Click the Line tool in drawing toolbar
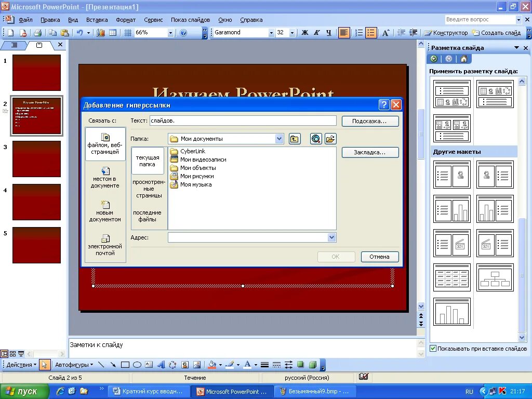The width and height of the screenshot is (532, 399). [101, 365]
